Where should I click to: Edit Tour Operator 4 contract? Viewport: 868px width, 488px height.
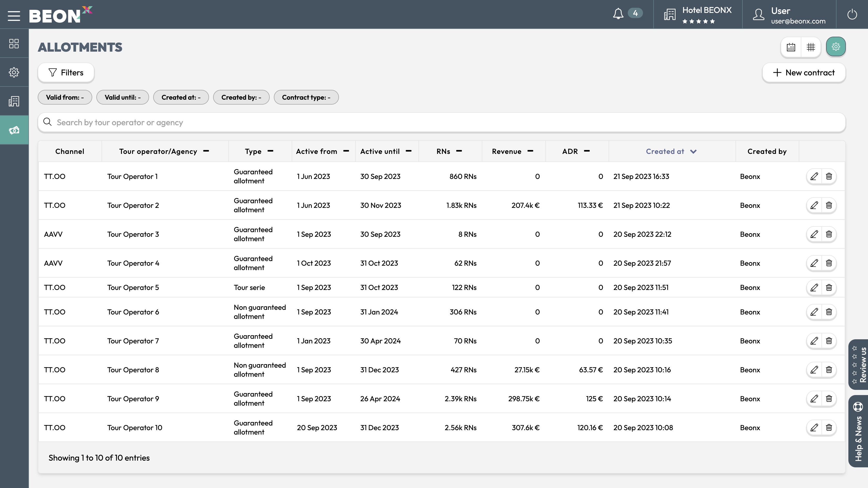tap(814, 263)
